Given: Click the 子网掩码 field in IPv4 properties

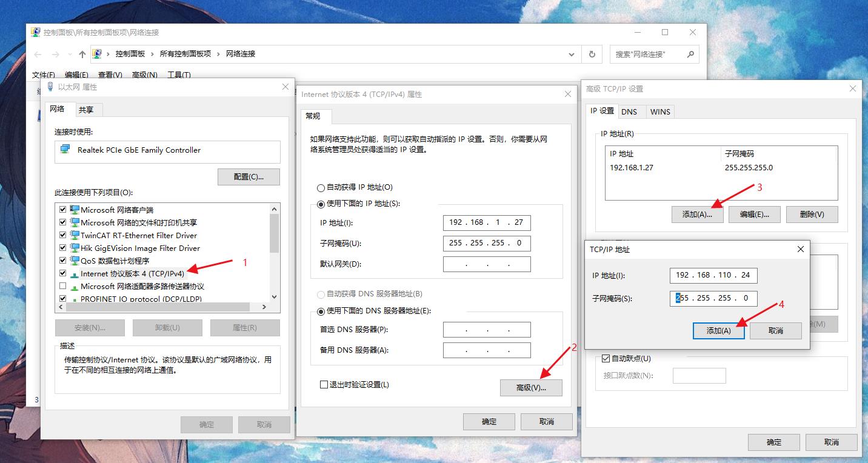Looking at the screenshot, I should [487, 243].
